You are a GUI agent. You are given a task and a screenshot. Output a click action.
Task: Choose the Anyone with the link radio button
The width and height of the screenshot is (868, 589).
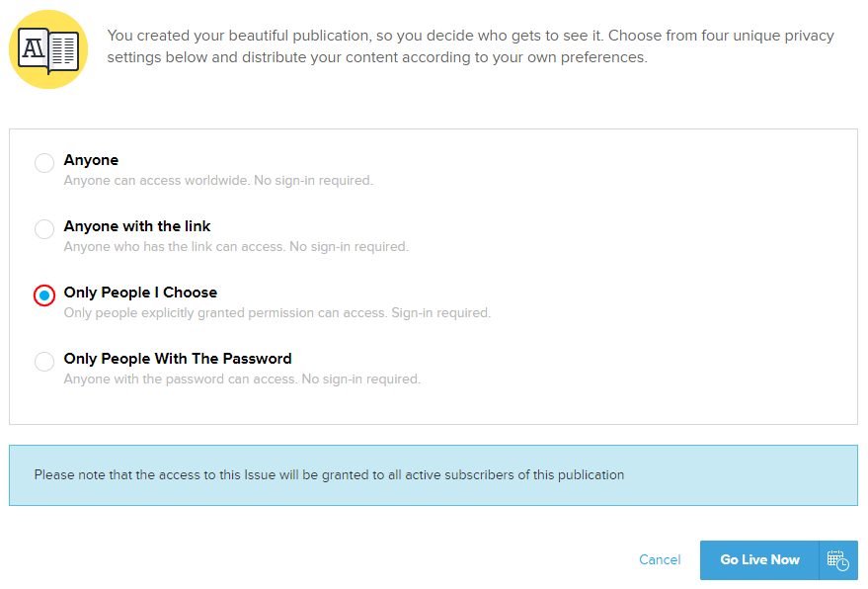[x=44, y=229]
